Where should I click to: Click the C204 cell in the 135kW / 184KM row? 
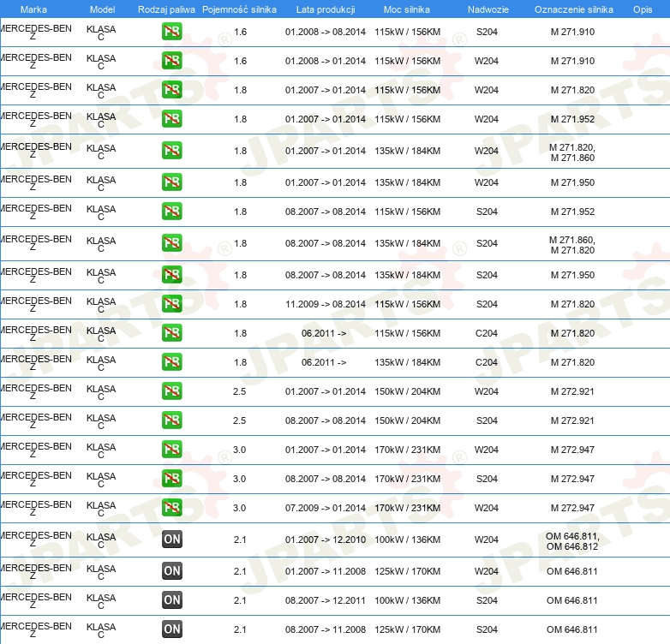point(487,362)
